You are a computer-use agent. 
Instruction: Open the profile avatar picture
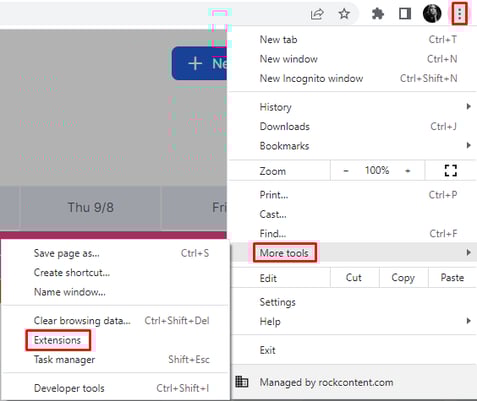click(432, 14)
